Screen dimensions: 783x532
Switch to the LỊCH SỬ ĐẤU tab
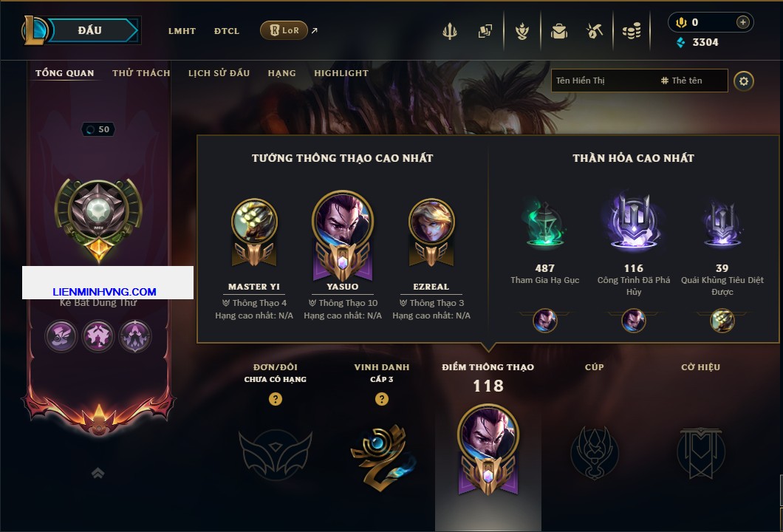[219, 73]
